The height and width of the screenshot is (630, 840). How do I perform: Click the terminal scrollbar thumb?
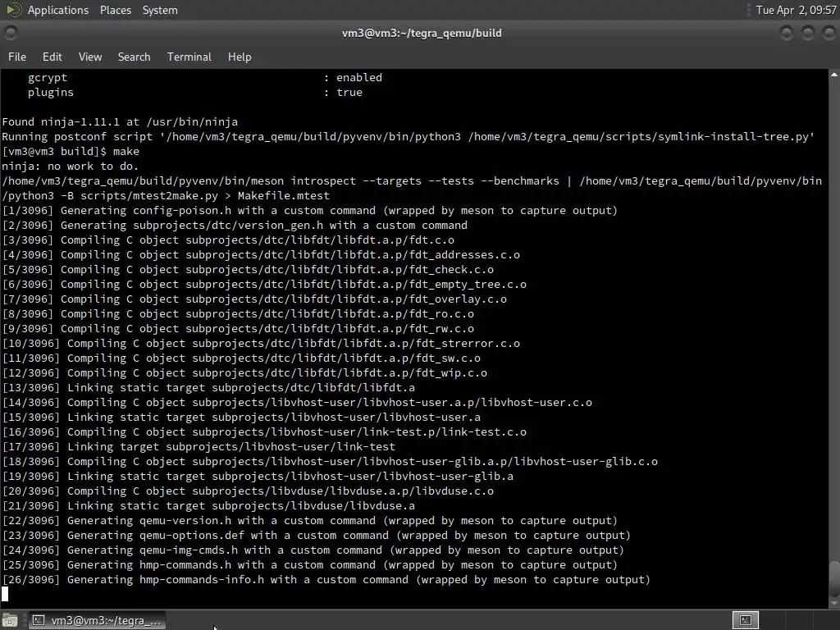coord(834,577)
